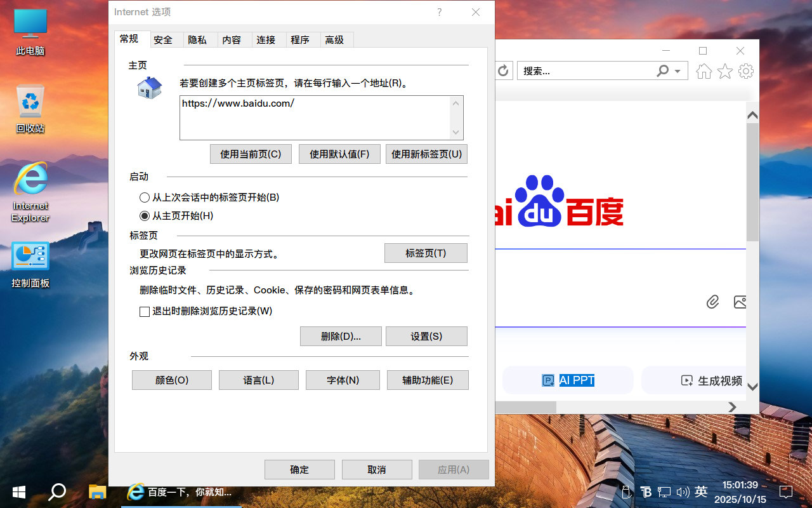Click the 使用当前页 button
The height and width of the screenshot is (508, 812).
(x=251, y=154)
